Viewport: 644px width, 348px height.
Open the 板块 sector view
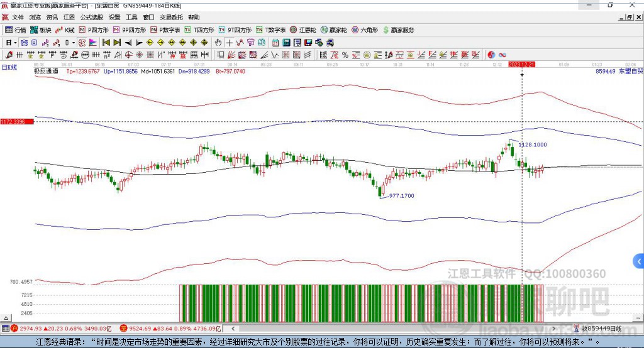click(x=41, y=30)
